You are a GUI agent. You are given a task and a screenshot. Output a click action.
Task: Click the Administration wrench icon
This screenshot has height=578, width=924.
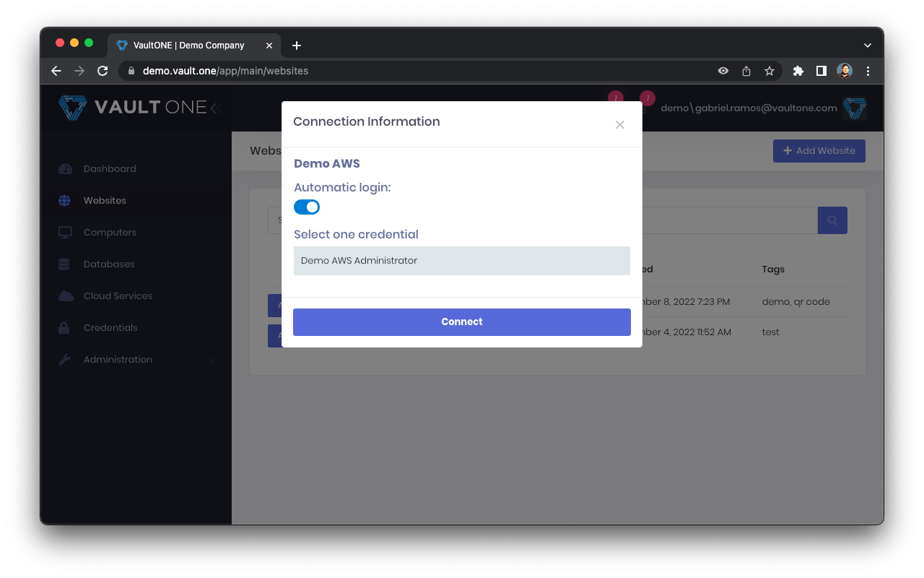coord(64,360)
